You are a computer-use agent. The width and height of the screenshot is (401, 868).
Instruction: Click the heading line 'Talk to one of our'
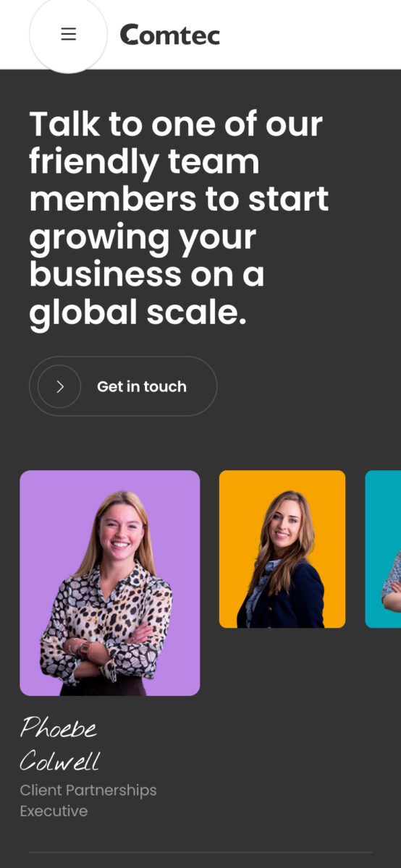click(176, 124)
